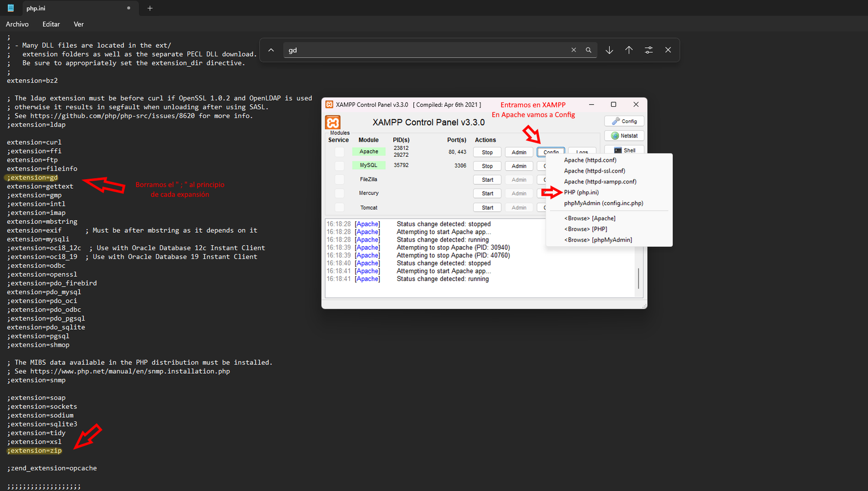Click the Notepad app icon beside php.ini tab
This screenshot has height=491, width=868.
11,8
